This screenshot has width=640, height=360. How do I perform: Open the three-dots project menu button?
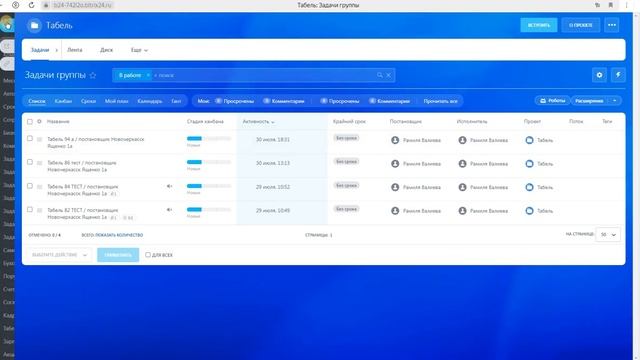point(611,25)
